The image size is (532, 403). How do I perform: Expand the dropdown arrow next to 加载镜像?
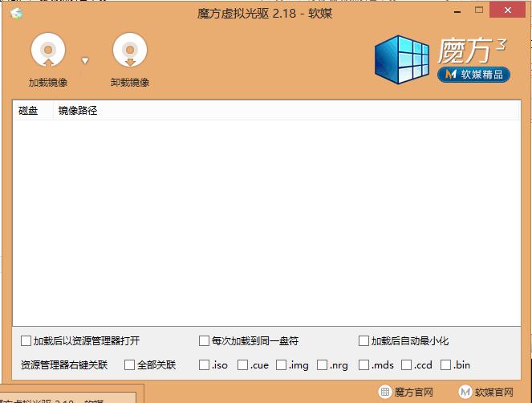(85, 61)
